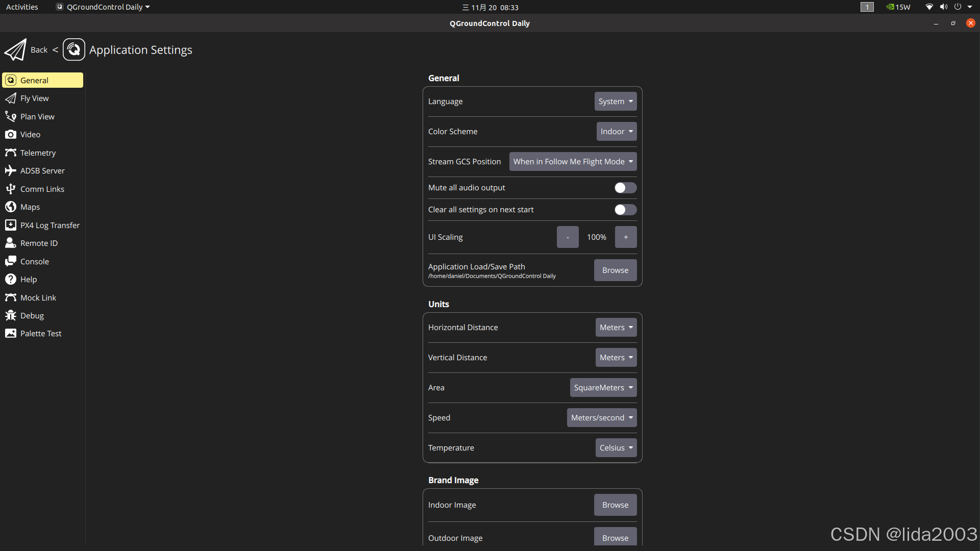This screenshot has height=551, width=980.
Task: Click the Palette Test image icon
Action: (x=11, y=333)
